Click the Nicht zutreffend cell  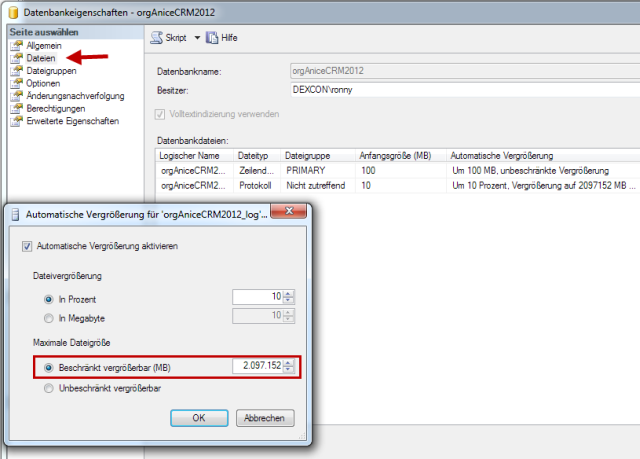pyautogui.click(x=318, y=186)
